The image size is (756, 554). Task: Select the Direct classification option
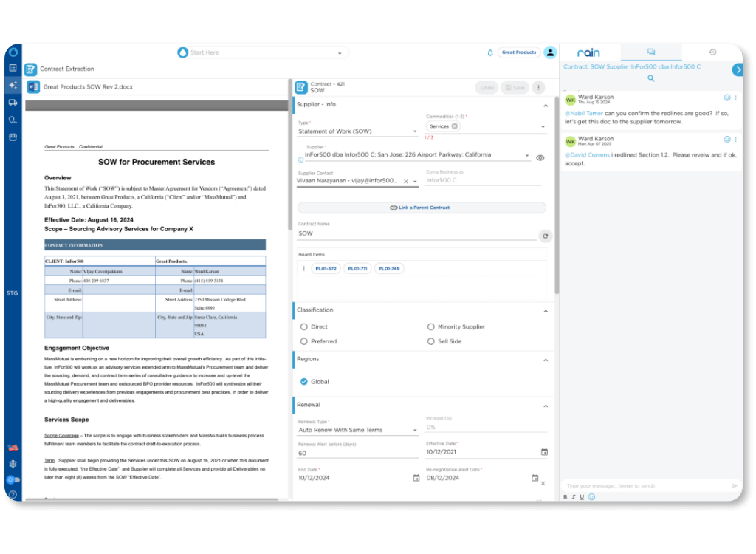pos(304,326)
